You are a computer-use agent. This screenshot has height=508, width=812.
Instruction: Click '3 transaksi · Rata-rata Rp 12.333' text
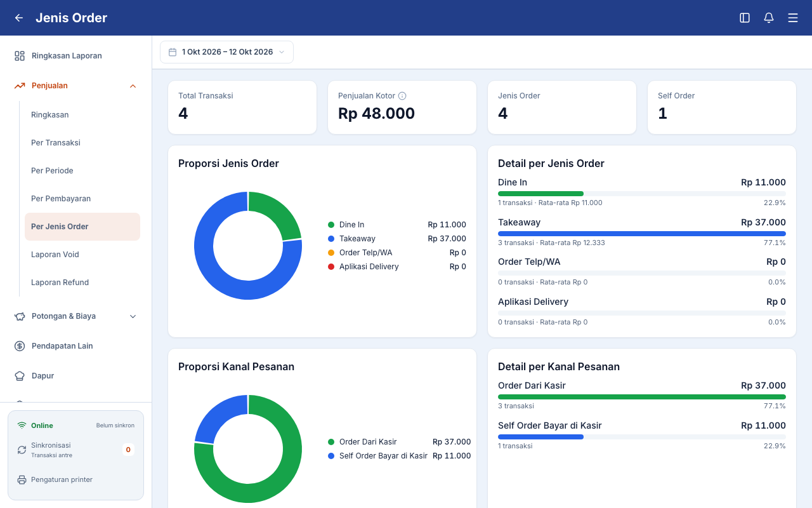click(551, 243)
